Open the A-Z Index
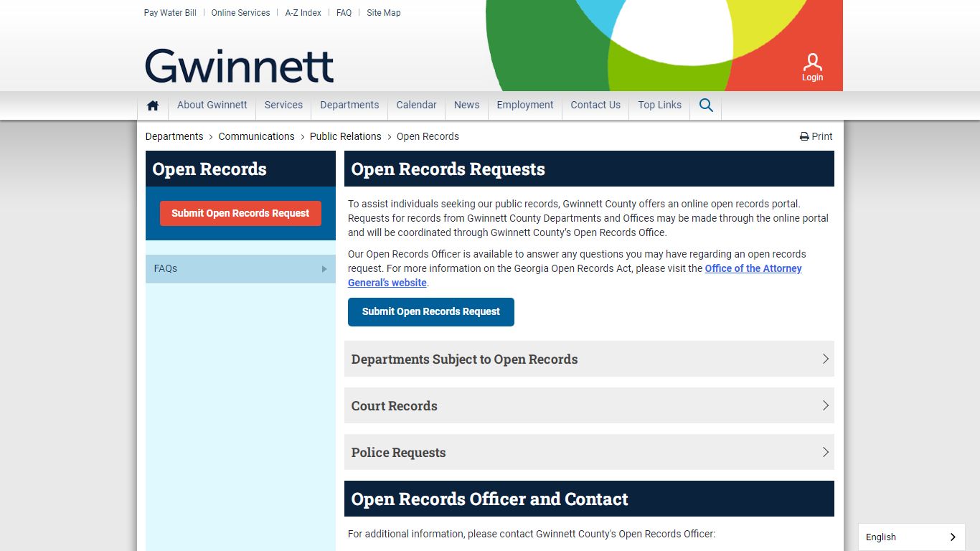 (303, 13)
